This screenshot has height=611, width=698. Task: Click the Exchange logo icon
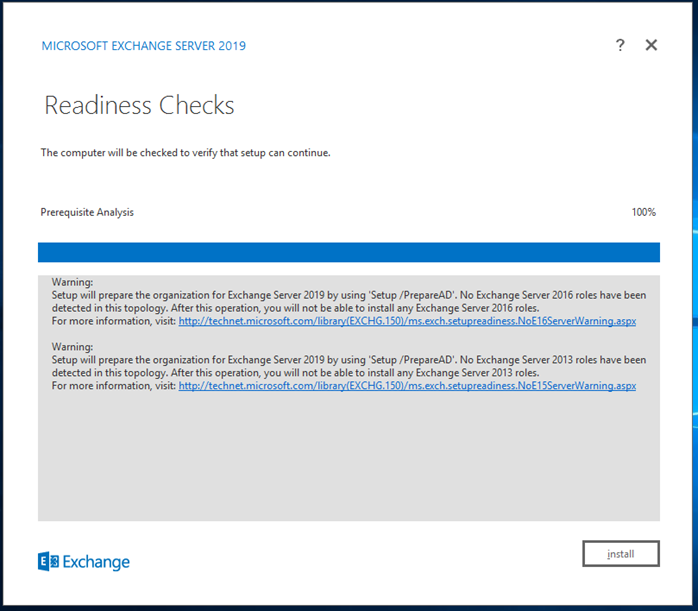(x=48, y=562)
